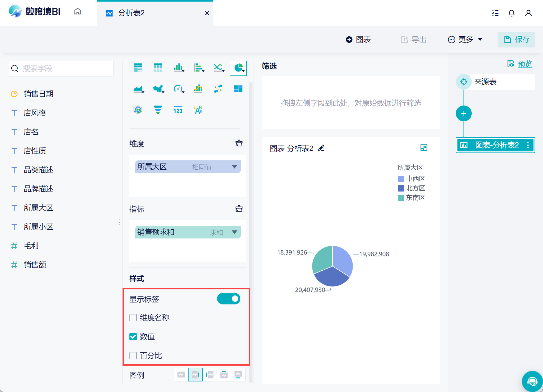Click the KPI number card icon
The height and width of the screenshot is (392, 543).
coord(178,110)
